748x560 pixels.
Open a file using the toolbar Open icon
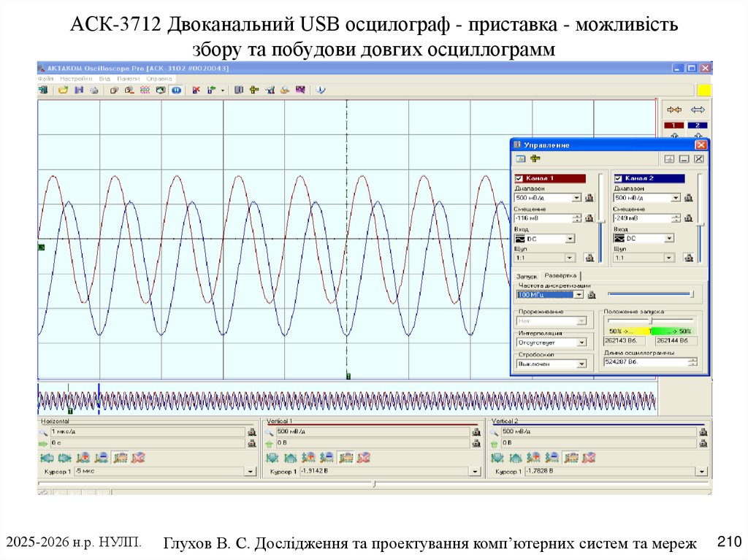(x=62, y=90)
